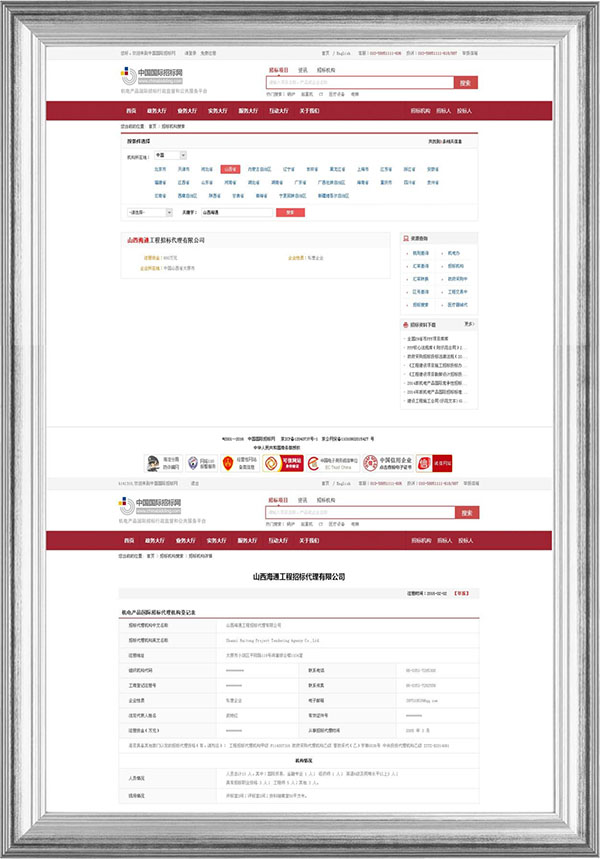The width and height of the screenshot is (600, 859).
Task: Click the 中国信用企业 credit badge
Action: pyautogui.click(x=384, y=462)
